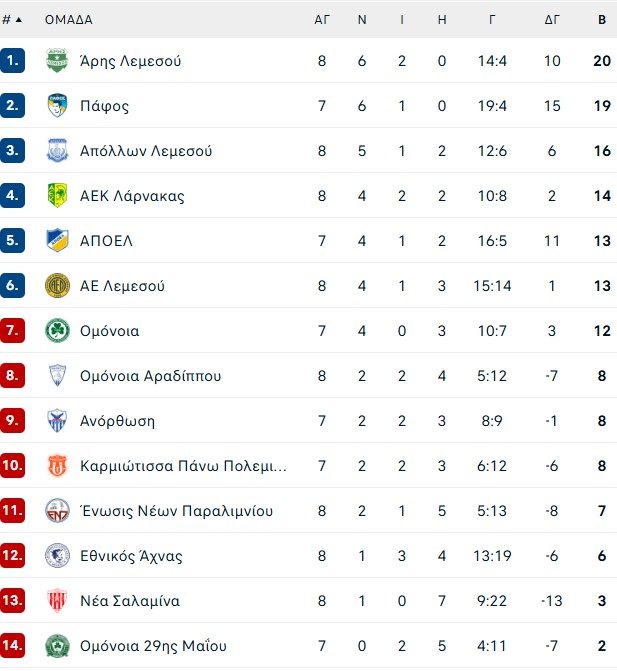Screen dimensions: 617x671
Task: Click the Ένωσις Νέων Παραλιμνίου ENP logo
Action: point(57,511)
